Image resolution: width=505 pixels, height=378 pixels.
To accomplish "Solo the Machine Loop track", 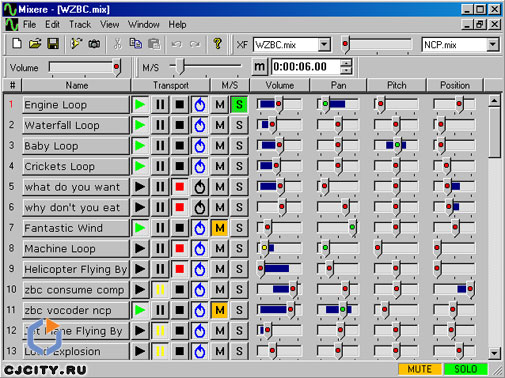I will click(x=239, y=248).
